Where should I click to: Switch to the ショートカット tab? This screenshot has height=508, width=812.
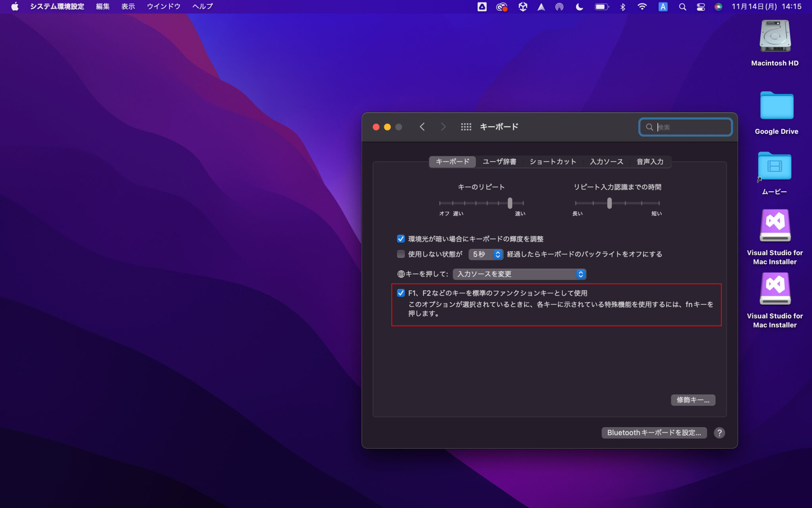tap(553, 162)
